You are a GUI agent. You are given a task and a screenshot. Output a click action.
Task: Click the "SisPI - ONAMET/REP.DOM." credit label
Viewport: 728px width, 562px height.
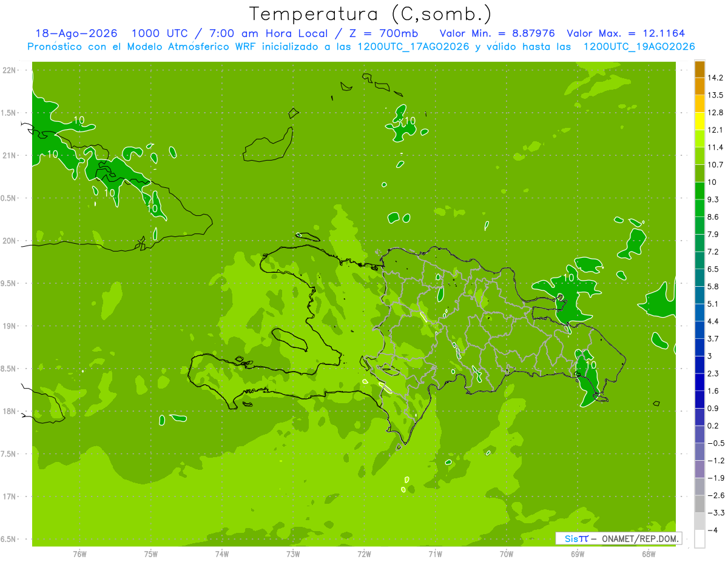[619, 538]
